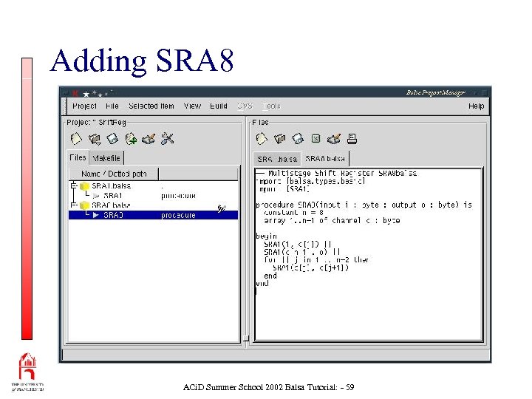Open the Project menu
This screenshot has height=399, width=532.
[84, 106]
